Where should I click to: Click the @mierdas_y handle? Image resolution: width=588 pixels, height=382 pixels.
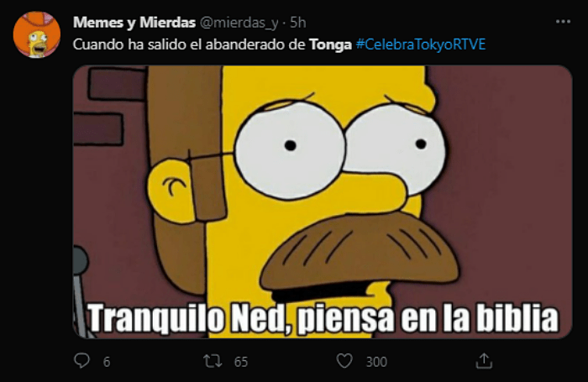tap(239, 23)
